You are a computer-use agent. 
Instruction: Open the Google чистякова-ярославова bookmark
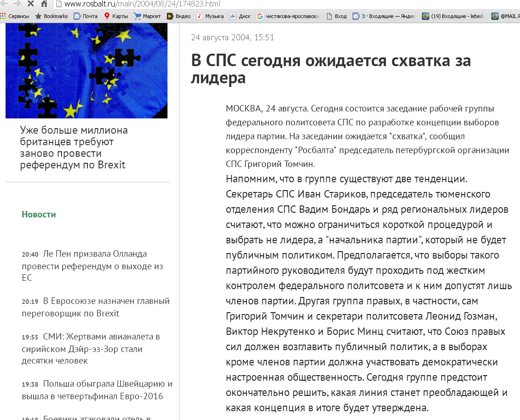pyautogui.click(x=288, y=16)
